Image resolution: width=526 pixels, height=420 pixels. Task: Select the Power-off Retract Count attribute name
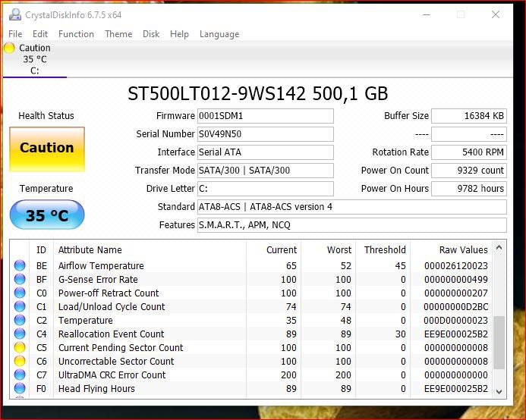pos(109,293)
